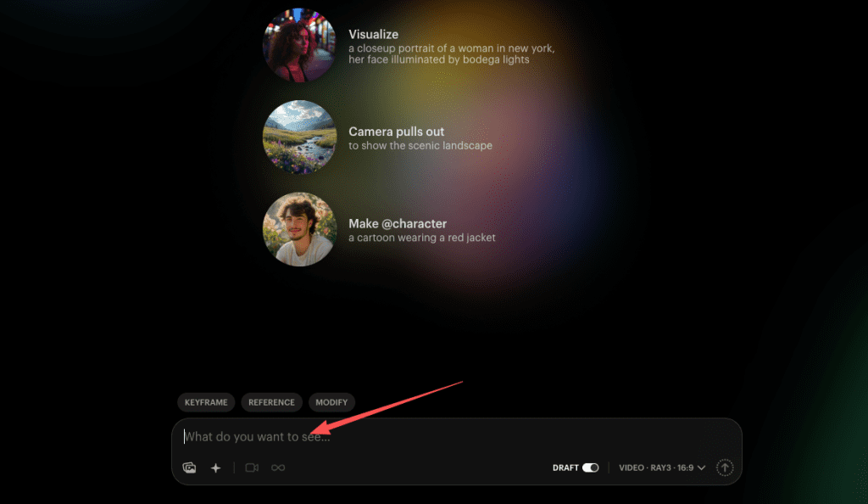
Task: Expand the chevron next to 16:9
Action: (701, 468)
